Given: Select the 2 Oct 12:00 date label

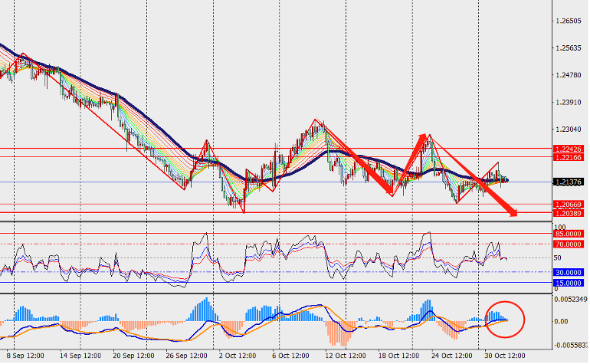Looking at the screenshot, I should [238, 356].
